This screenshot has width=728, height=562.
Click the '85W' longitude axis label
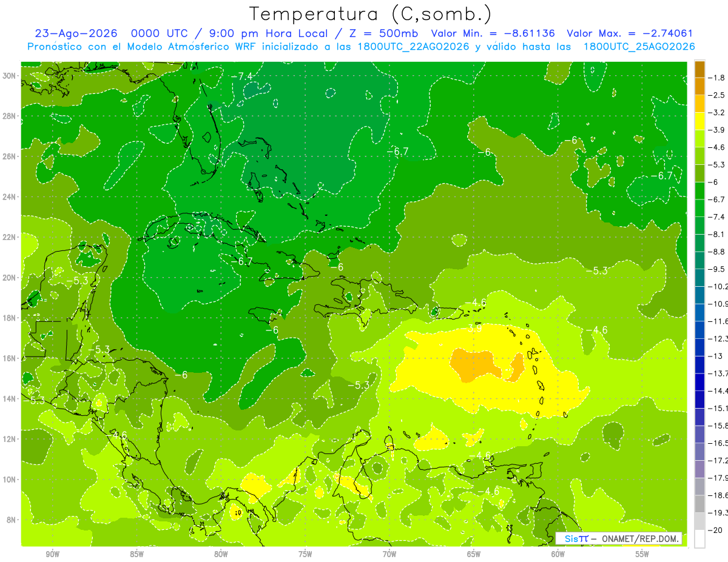pyautogui.click(x=137, y=554)
